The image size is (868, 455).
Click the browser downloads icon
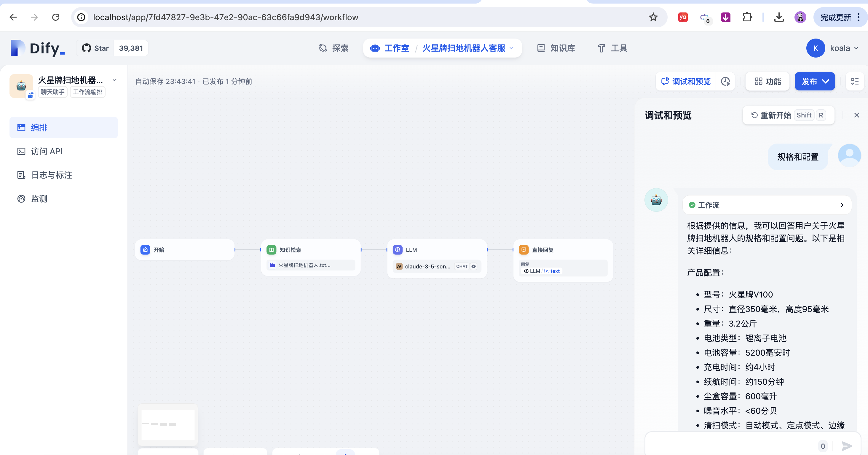tap(779, 17)
